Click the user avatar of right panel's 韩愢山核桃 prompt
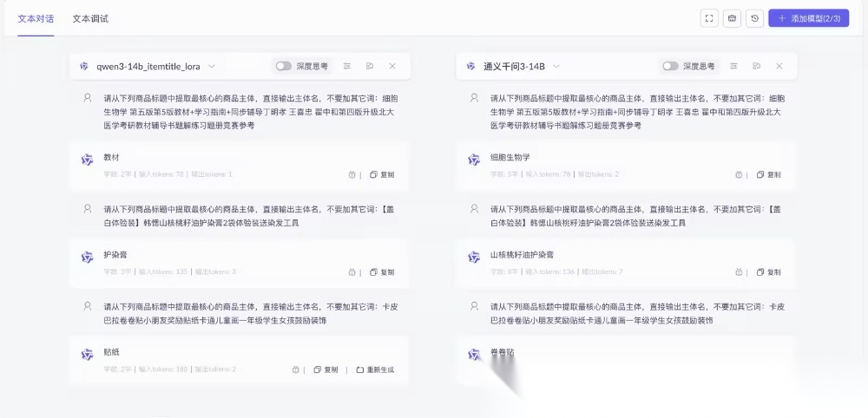This screenshot has width=868, height=418. 475,208
